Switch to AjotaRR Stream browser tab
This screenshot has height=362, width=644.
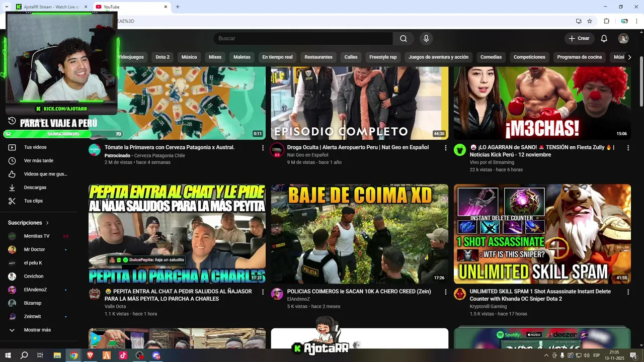tap(51, 7)
